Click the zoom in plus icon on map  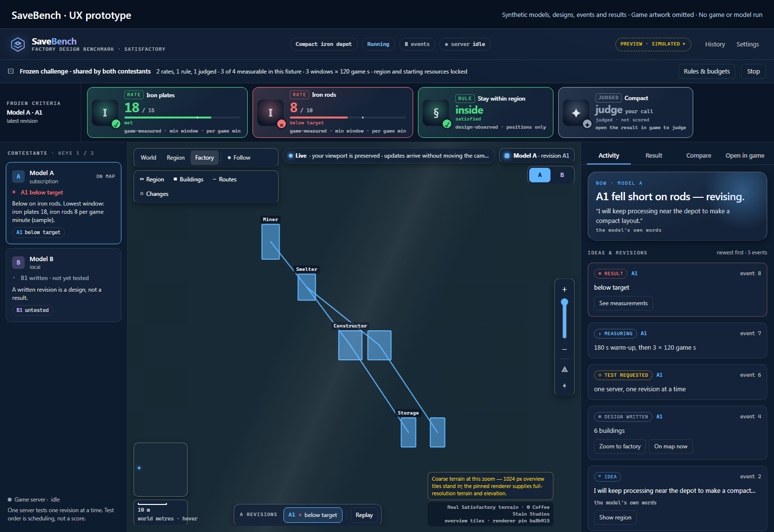point(564,289)
